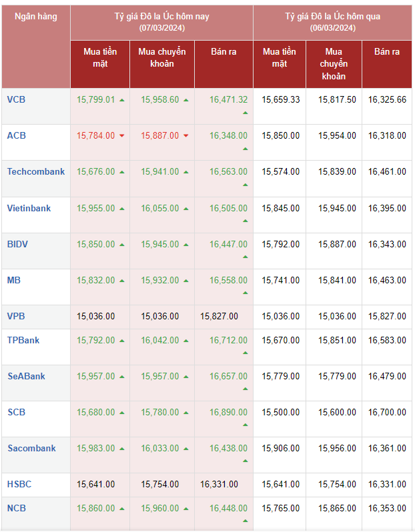Select the Vietinbank bank name

tap(29, 208)
